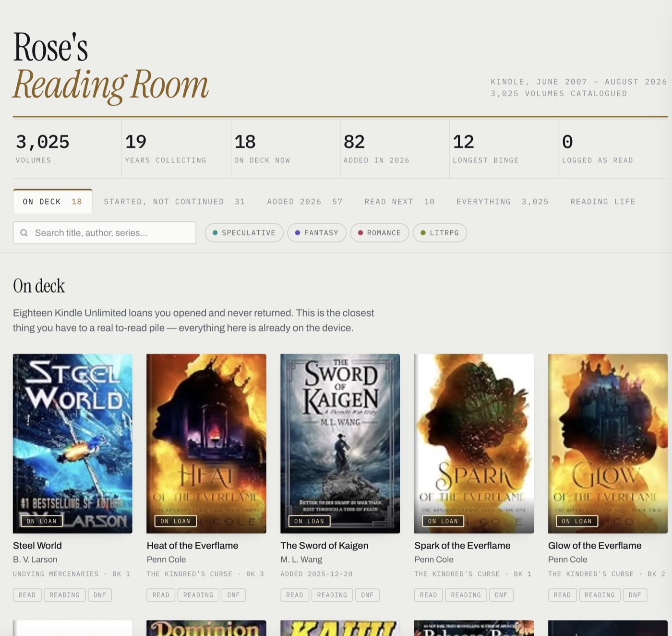The image size is (672, 636).
Task: Click On Loan badge on Sword of Kaigen
Action: [x=309, y=521]
